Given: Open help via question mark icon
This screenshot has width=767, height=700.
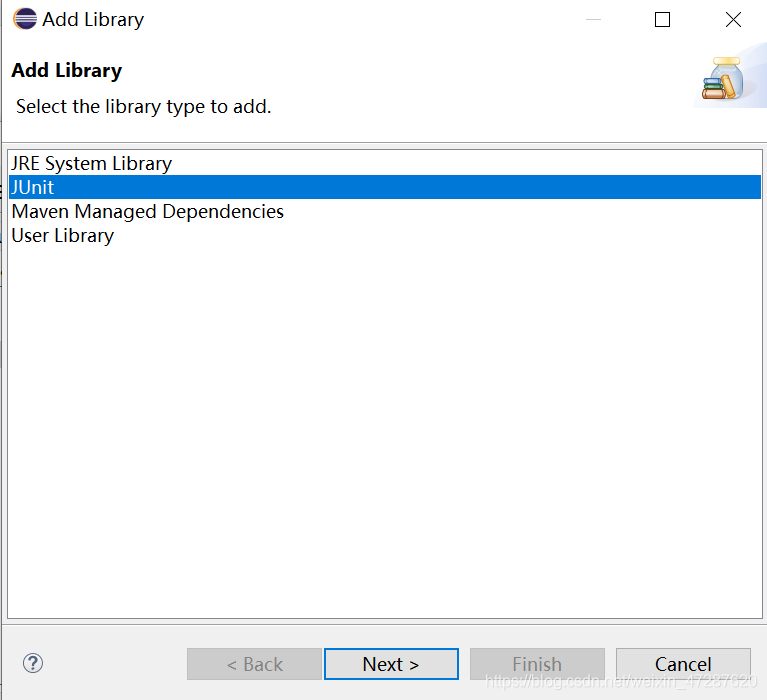Looking at the screenshot, I should tap(33, 663).
